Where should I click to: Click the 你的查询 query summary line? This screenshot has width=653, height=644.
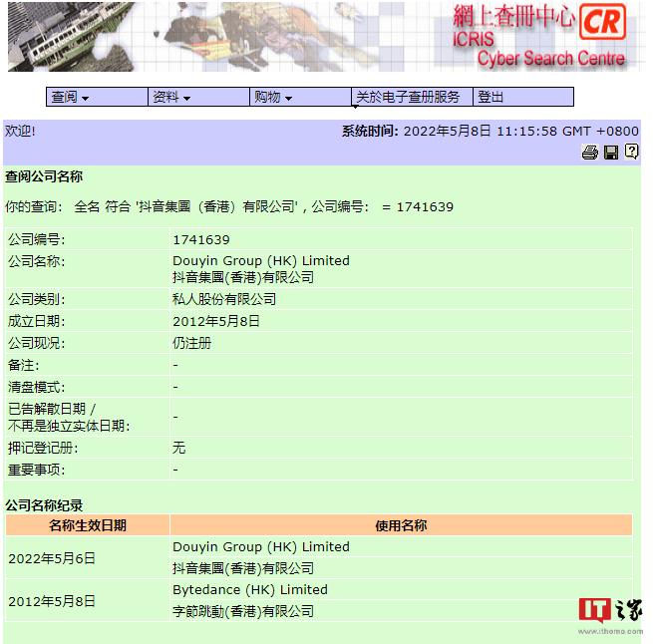point(229,206)
